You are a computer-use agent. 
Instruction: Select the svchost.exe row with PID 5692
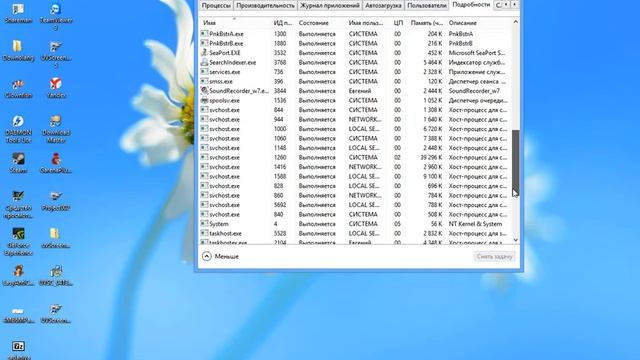click(x=355, y=204)
